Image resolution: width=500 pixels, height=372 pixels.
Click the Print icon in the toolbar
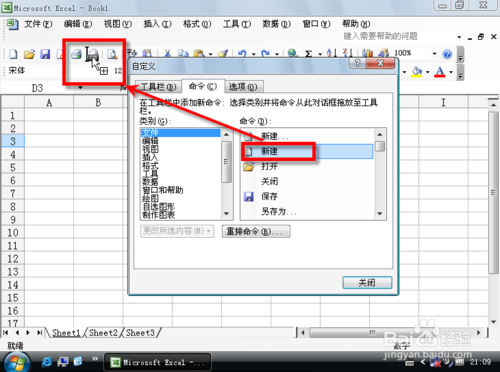(x=76, y=54)
